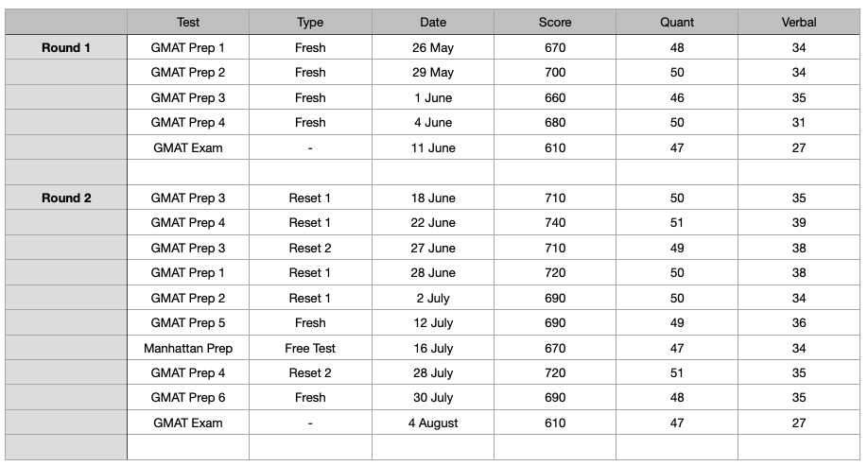The width and height of the screenshot is (868, 466).
Task: Click the Verbal cell showing 39
Action: click(x=799, y=223)
